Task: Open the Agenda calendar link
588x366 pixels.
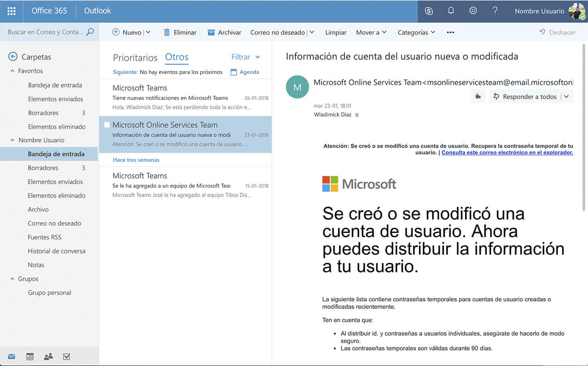Action: (x=244, y=72)
